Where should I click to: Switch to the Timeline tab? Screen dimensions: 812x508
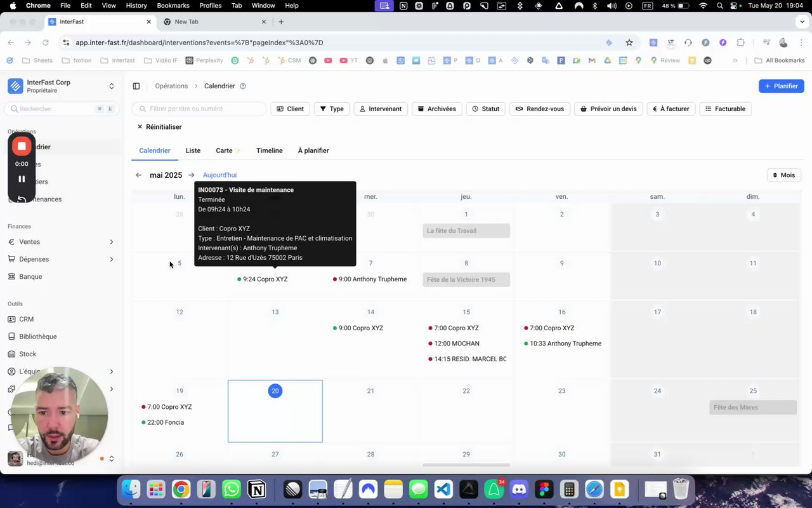269,150
